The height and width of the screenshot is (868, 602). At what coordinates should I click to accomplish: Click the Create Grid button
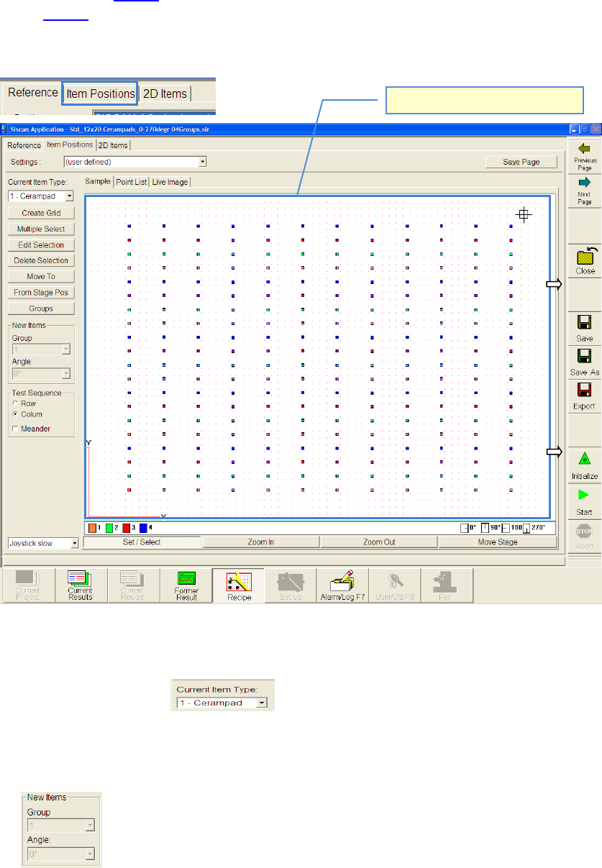(x=41, y=213)
